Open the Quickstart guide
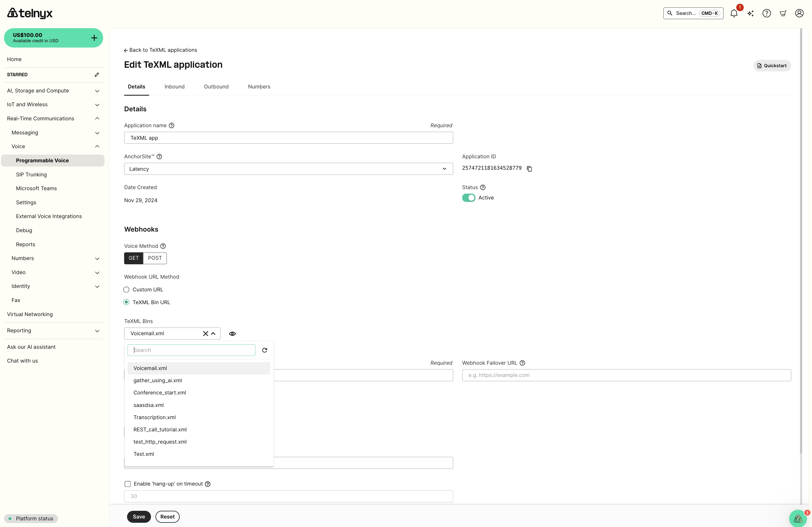This screenshot has width=812, height=527. [772, 65]
